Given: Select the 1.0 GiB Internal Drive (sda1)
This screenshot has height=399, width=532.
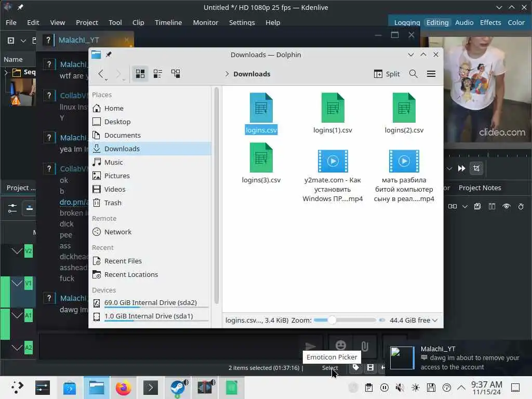Looking at the screenshot, I should coord(150,316).
